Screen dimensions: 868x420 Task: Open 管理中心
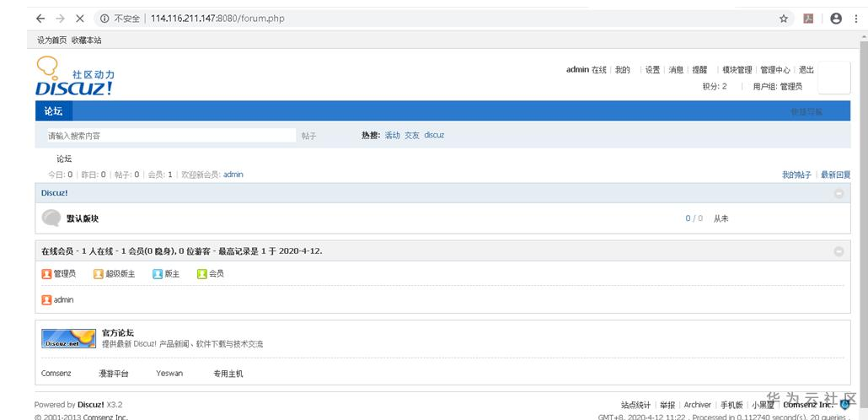tap(775, 70)
